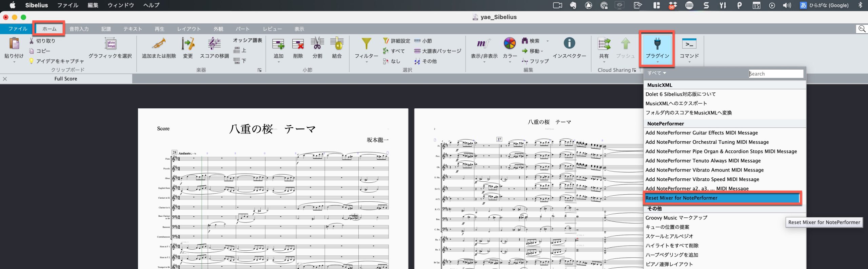Viewport: 868px width, 269px height.
Task: Switch to the File (ファイル) ribbon tab
Action: pyautogui.click(x=18, y=29)
